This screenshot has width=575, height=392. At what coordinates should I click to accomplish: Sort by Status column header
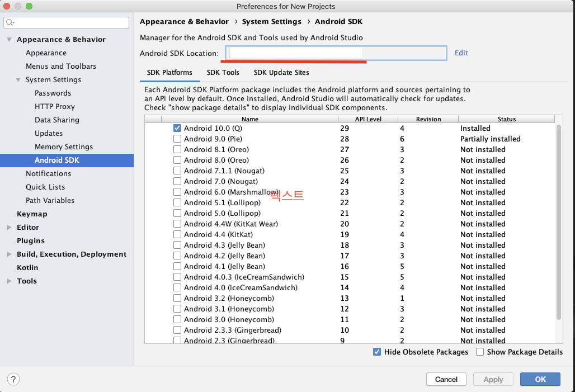506,119
